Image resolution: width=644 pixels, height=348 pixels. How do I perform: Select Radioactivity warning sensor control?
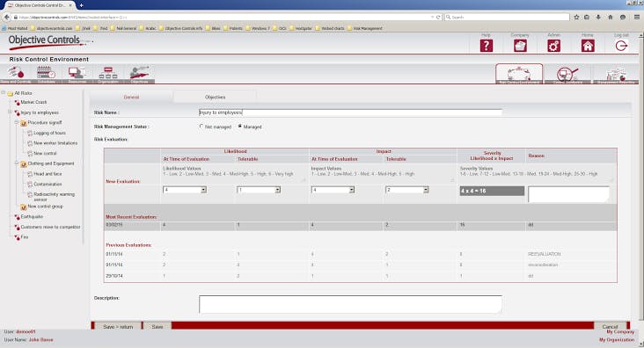pyautogui.click(x=54, y=197)
